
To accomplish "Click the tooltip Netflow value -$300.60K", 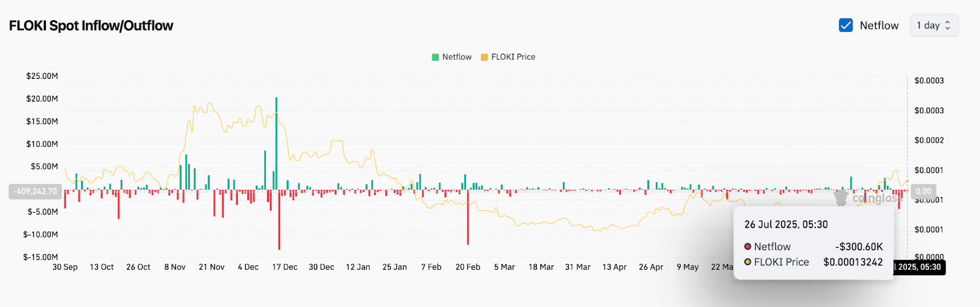I will pyautogui.click(x=859, y=246).
